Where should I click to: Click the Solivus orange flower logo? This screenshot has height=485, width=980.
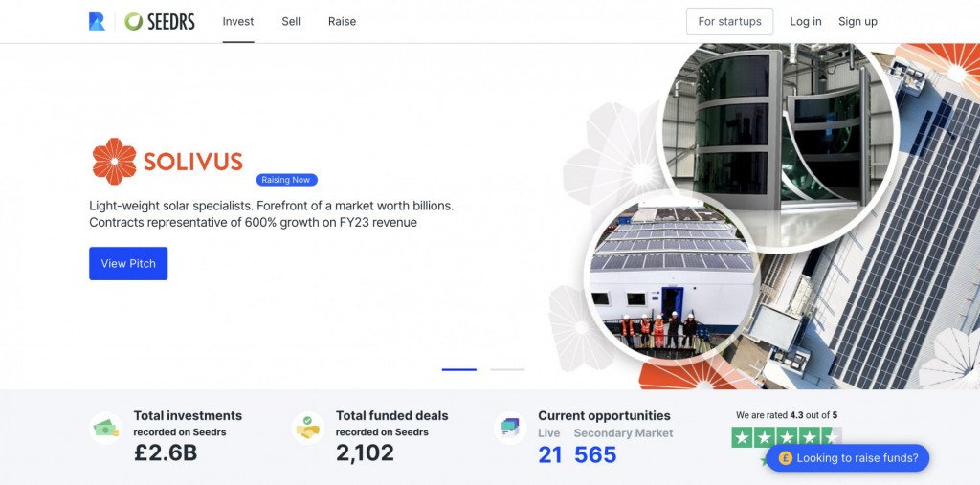(115, 162)
